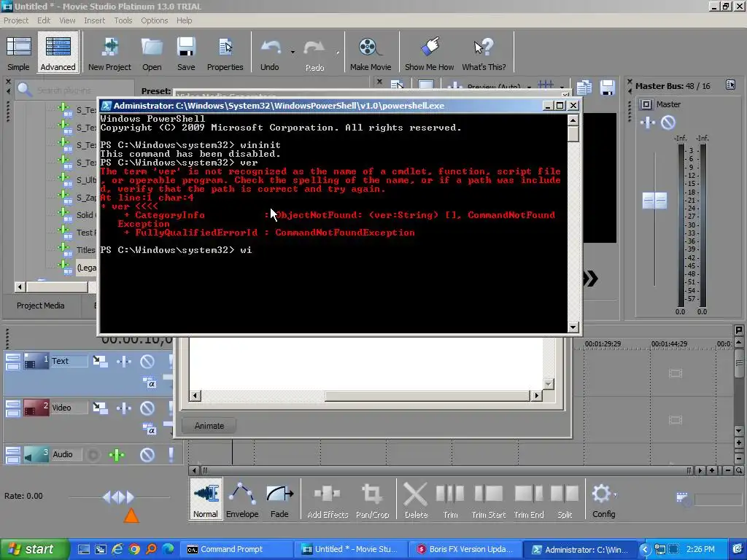Undo the last action

[x=270, y=52]
